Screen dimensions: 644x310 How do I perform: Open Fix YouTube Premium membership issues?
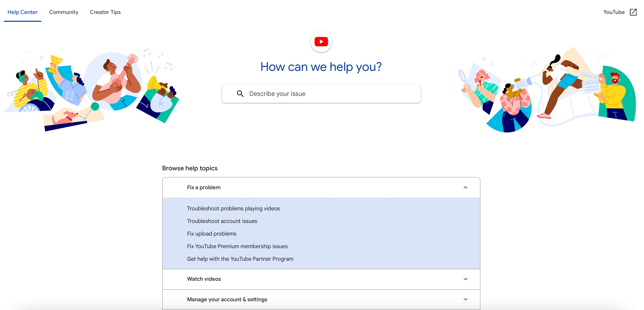coord(237,247)
